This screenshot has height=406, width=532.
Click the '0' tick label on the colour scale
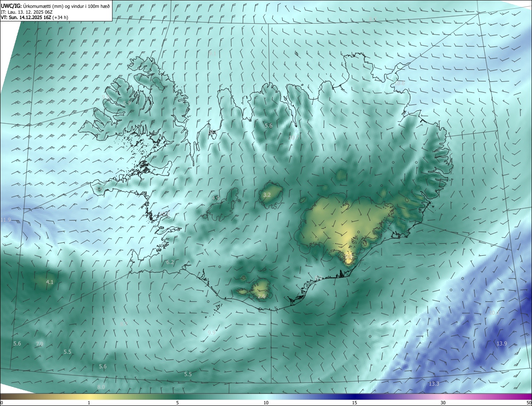[1, 403]
